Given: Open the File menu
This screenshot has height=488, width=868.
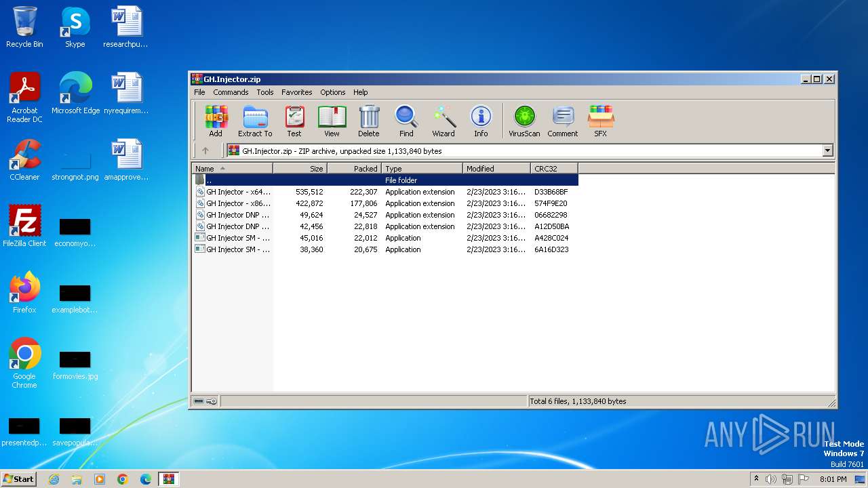Looking at the screenshot, I should tap(199, 92).
